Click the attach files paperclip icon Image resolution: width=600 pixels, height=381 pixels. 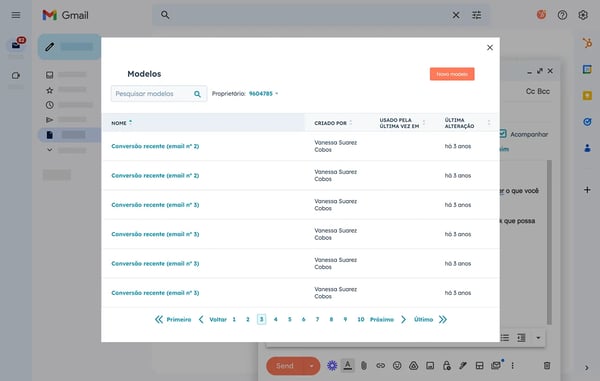click(364, 366)
